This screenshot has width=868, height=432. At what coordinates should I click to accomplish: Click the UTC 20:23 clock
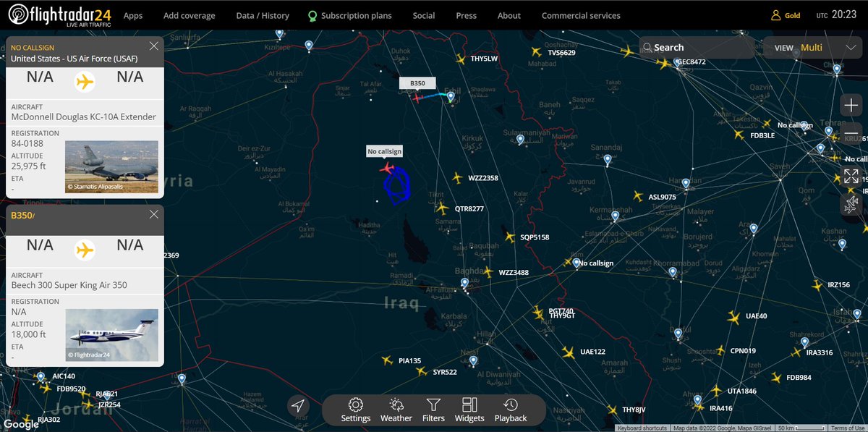click(836, 14)
